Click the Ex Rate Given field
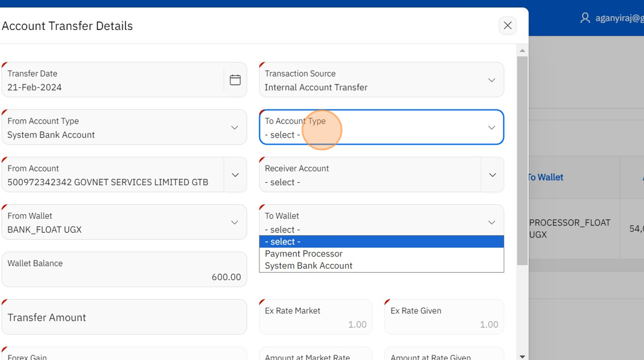This screenshot has height=360, width=644. click(x=443, y=317)
